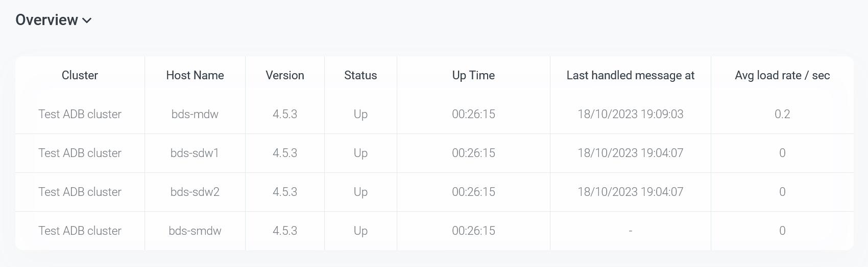Screen dimensions: 868x267
Task: Click Test ADB cluster in first row
Action: (x=80, y=114)
